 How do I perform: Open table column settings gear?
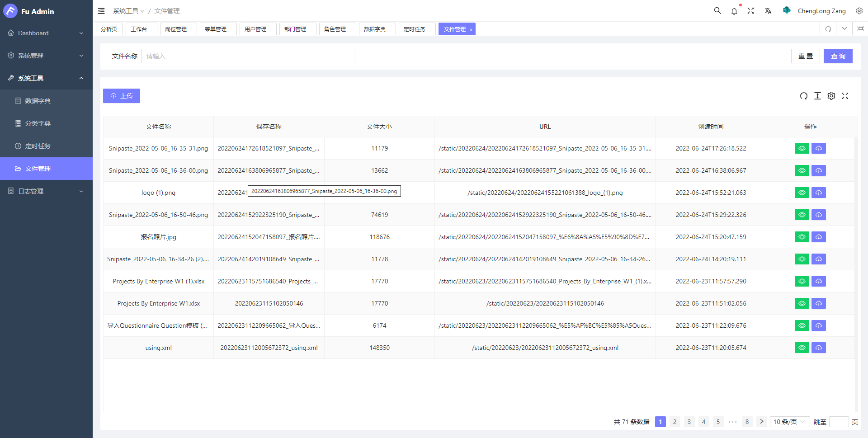[x=831, y=96]
